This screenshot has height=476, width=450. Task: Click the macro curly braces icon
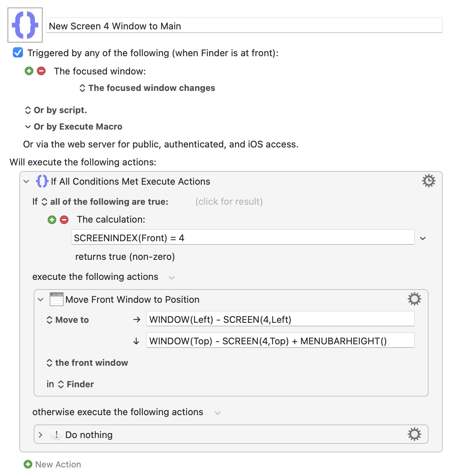(25, 25)
